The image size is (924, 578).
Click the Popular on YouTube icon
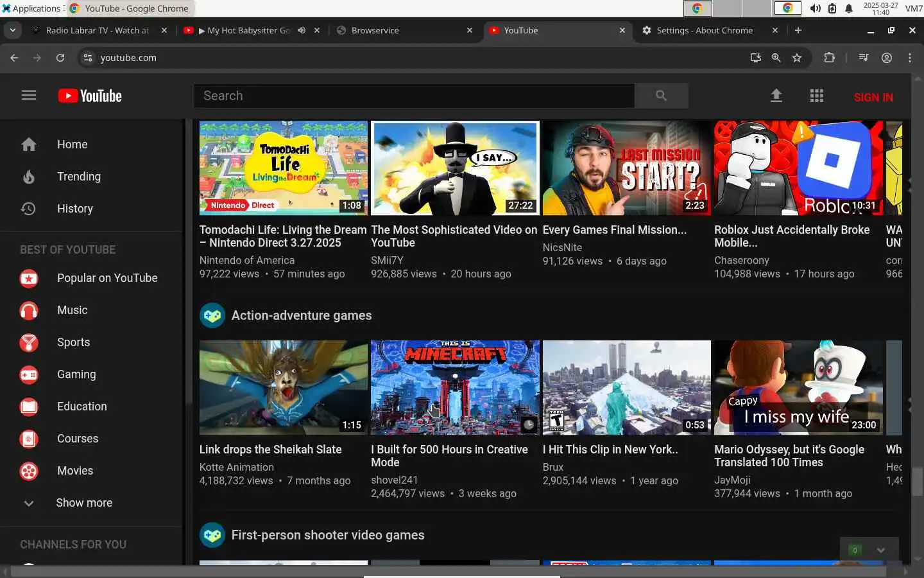click(29, 278)
